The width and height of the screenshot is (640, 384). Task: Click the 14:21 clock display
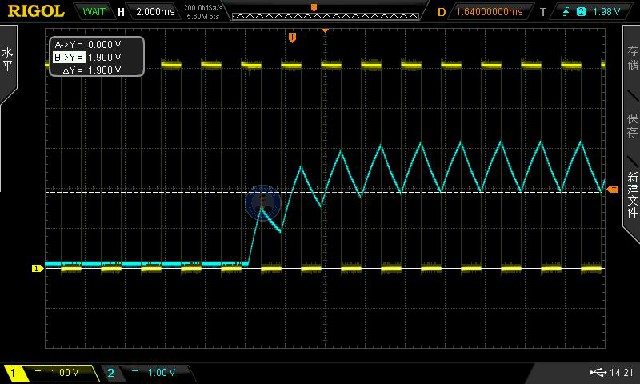pyautogui.click(x=621, y=373)
